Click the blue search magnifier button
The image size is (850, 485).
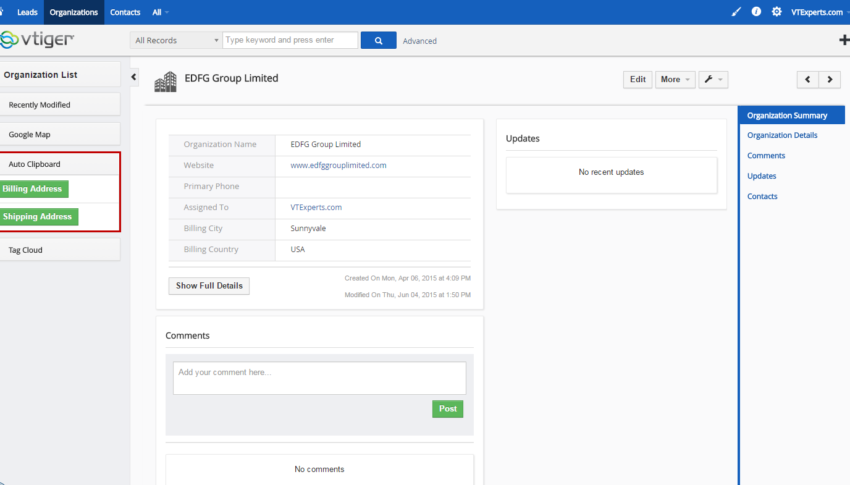pos(378,40)
